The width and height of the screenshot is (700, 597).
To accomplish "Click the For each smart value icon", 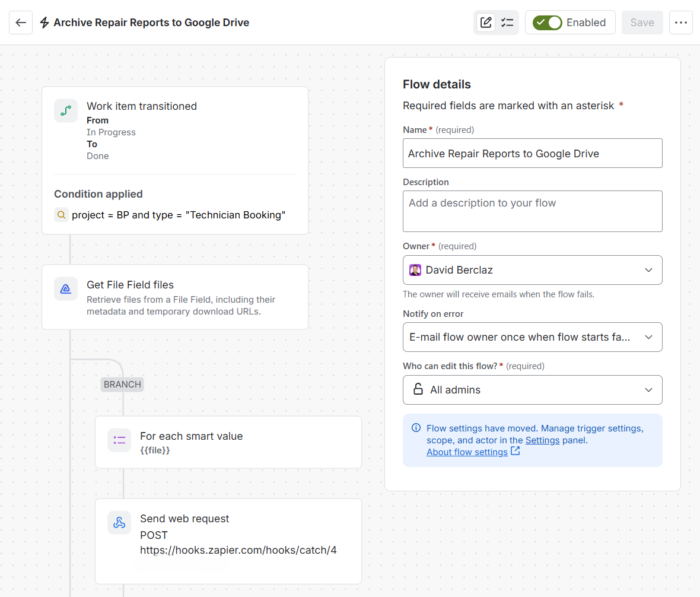I will [119, 440].
